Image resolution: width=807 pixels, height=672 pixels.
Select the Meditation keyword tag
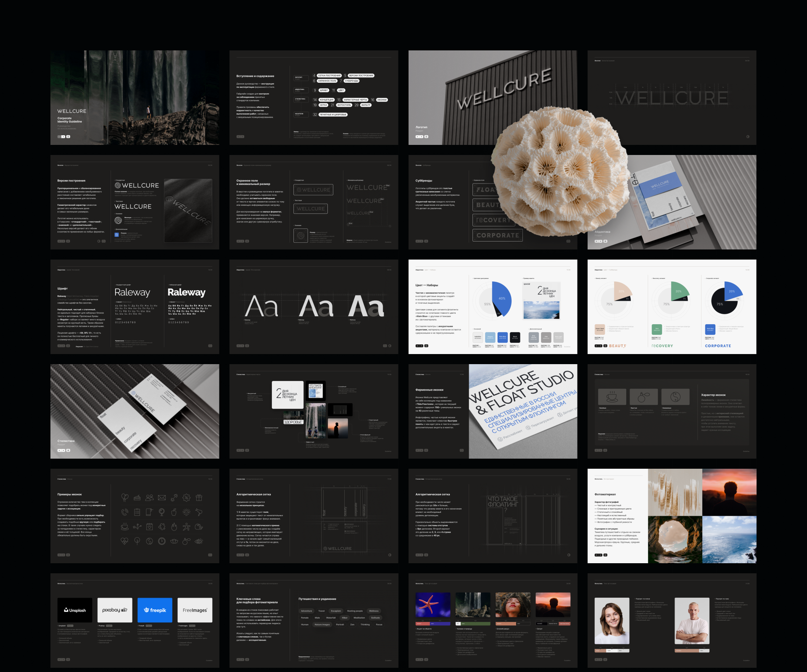point(359,618)
